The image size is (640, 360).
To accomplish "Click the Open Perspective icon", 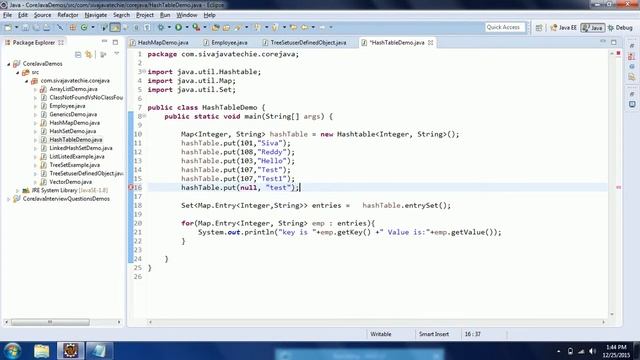I will (x=539, y=27).
